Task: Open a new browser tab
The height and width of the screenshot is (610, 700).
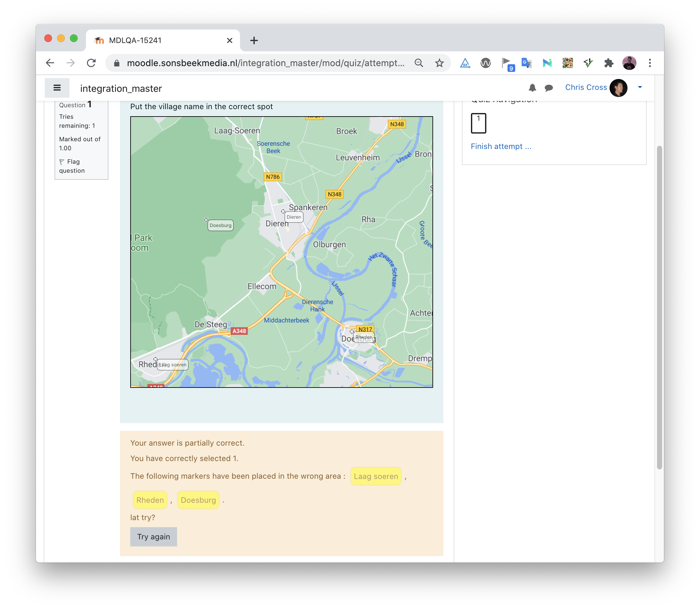Action: [x=254, y=40]
